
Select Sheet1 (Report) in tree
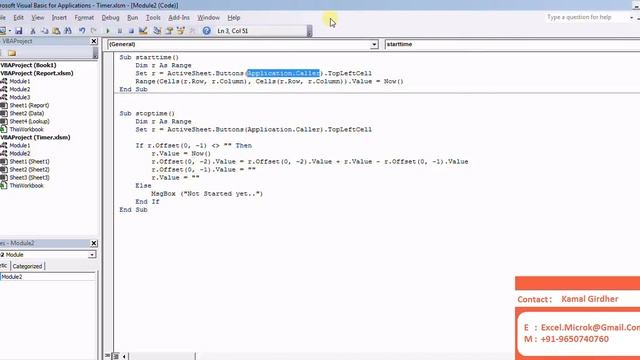29,105
